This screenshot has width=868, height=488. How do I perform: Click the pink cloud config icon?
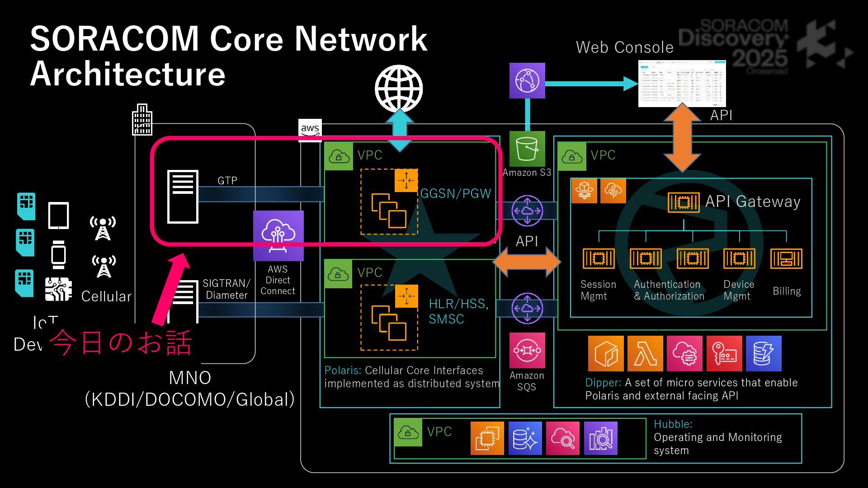pyautogui.click(x=684, y=353)
